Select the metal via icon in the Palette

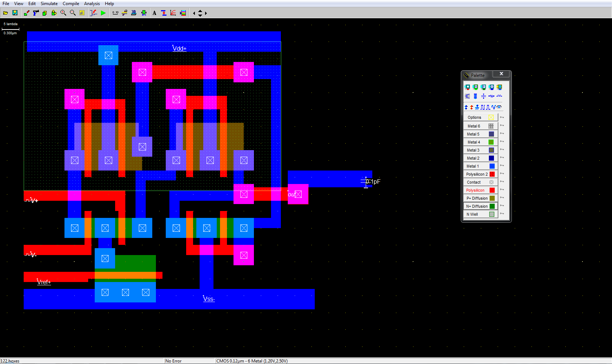click(491, 87)
